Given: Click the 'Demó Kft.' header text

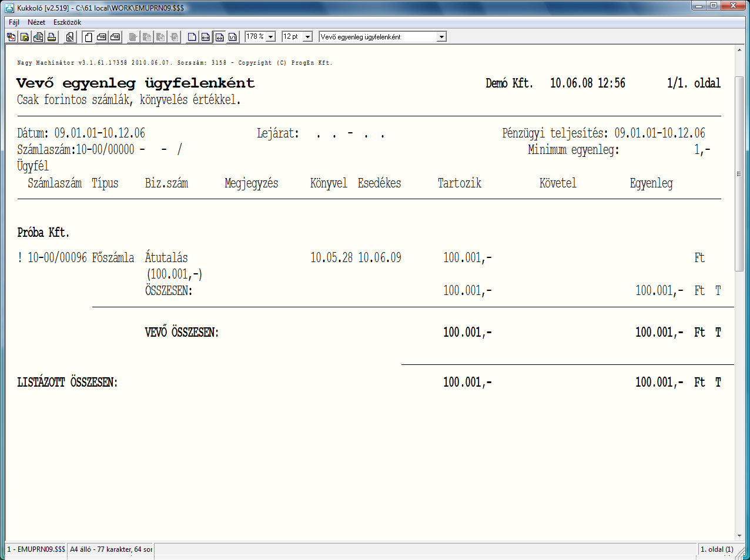Looking at the screenshot, I should point(509,83).
